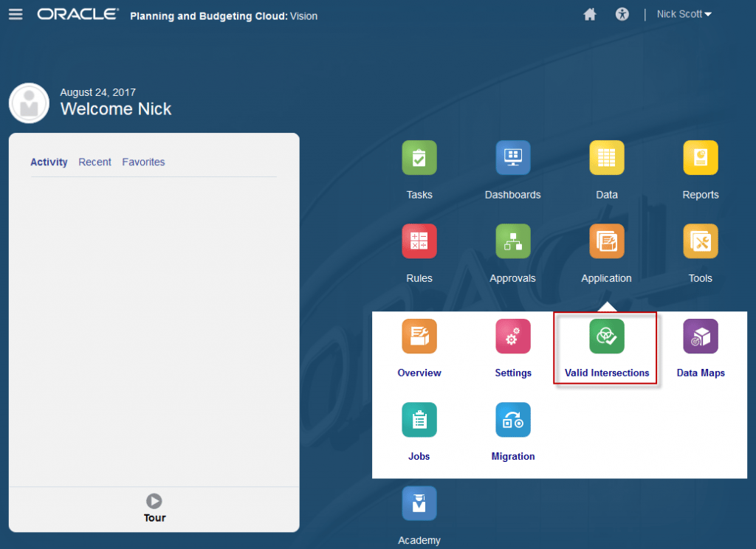Click the Data Maps label link
Screen dimensions: 756x549
tap(701, 373)
